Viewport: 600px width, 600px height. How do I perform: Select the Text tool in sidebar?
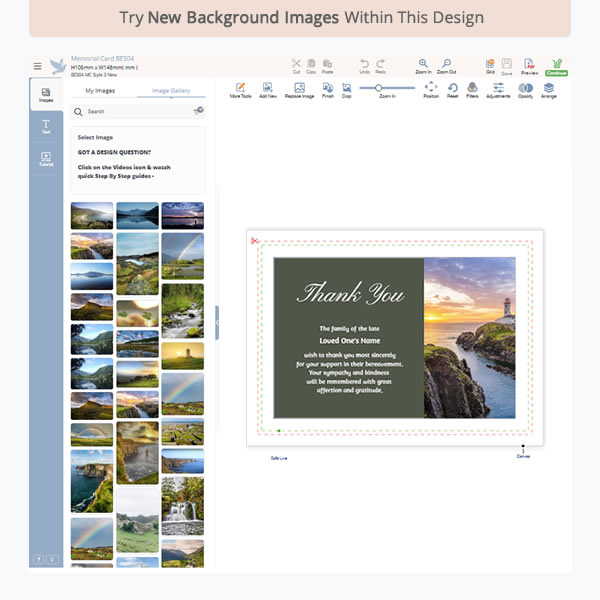[x=46, y=126]
